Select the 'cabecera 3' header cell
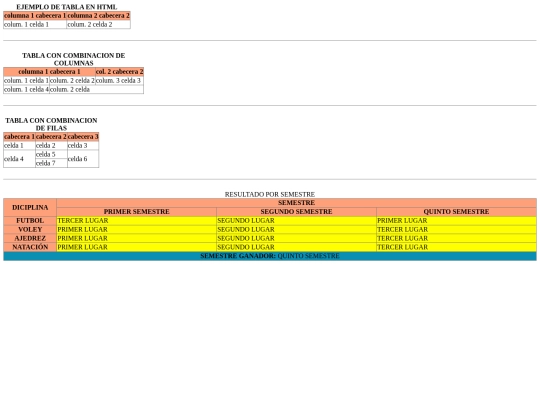 point(83,137)
